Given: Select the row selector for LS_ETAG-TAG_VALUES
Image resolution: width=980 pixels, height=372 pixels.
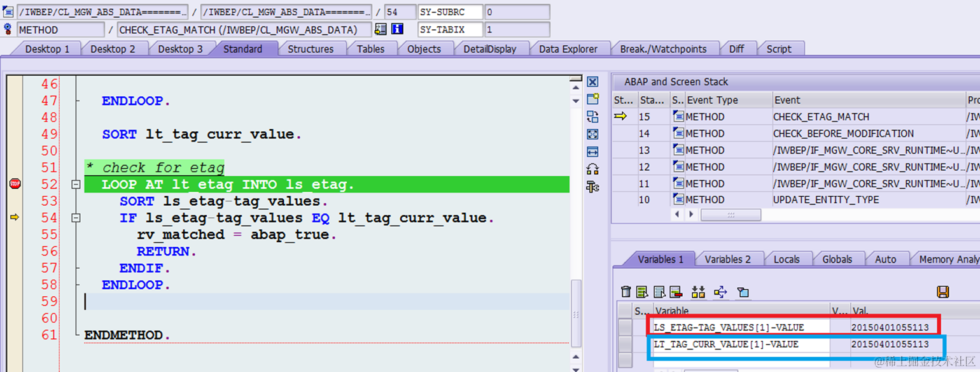Looking at the screenshot, I should point(626,327).
